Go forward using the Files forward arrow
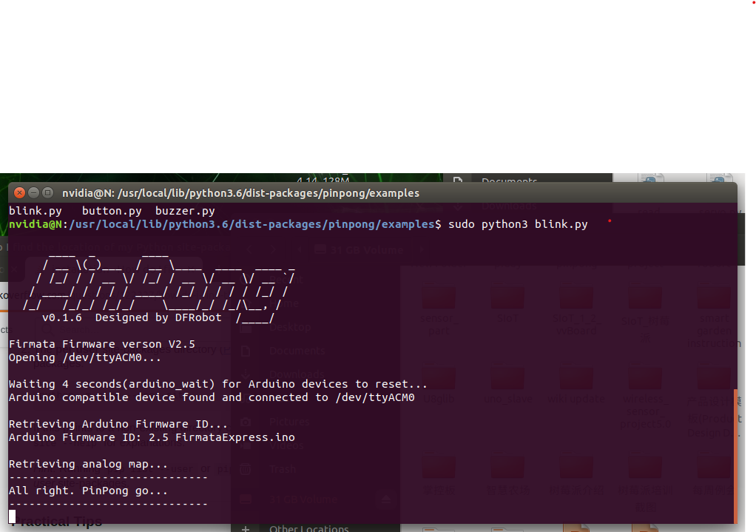Viewport: 756px width, 532px height. 273,249
